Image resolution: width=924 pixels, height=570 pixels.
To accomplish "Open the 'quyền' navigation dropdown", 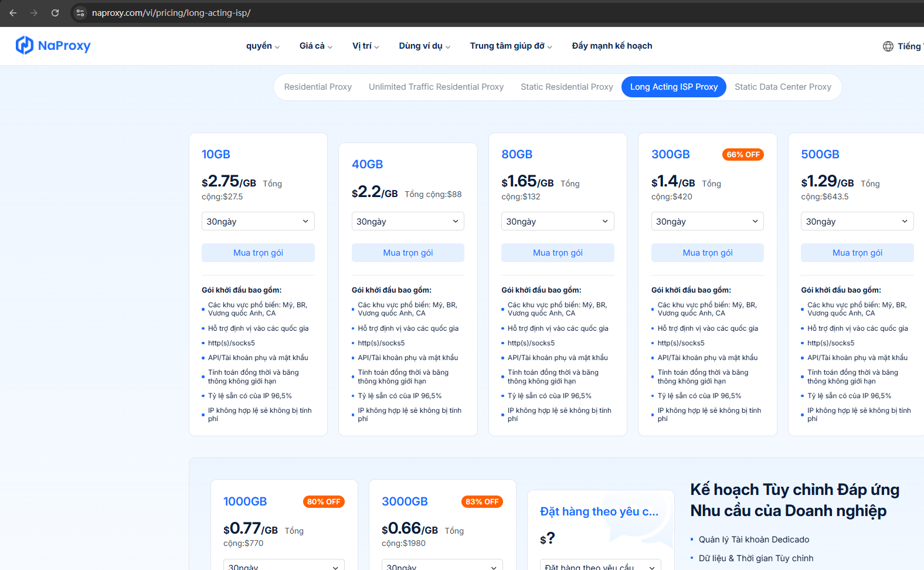I will coord(263,46).
